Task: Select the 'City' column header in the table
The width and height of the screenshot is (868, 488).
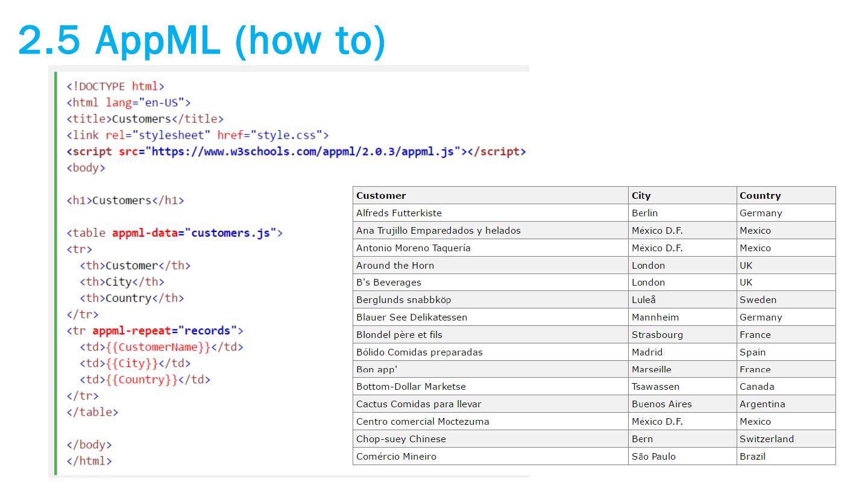Action: pyautogui.click(x=641, y=196)
